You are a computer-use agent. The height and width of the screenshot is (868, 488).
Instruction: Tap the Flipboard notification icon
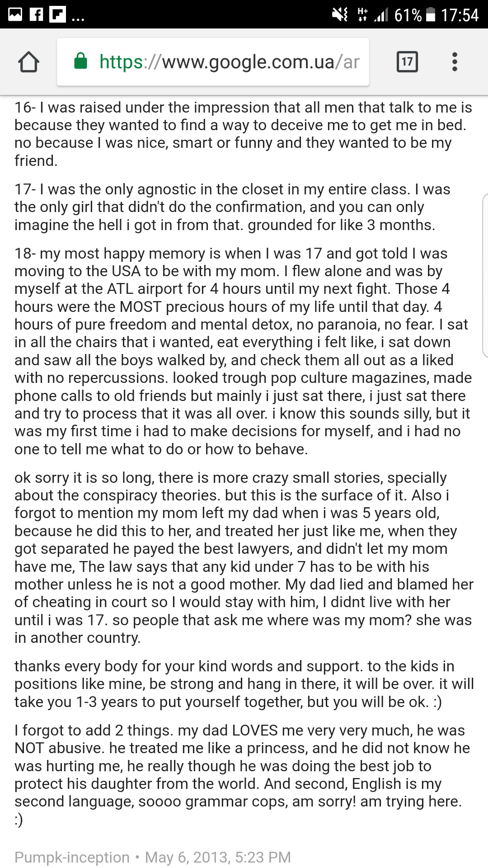(57, 14)
